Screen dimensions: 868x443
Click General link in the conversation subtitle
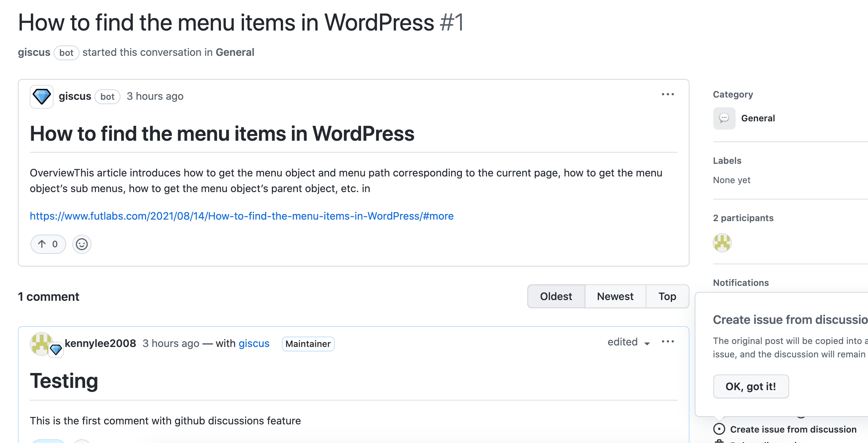(235, 52)
